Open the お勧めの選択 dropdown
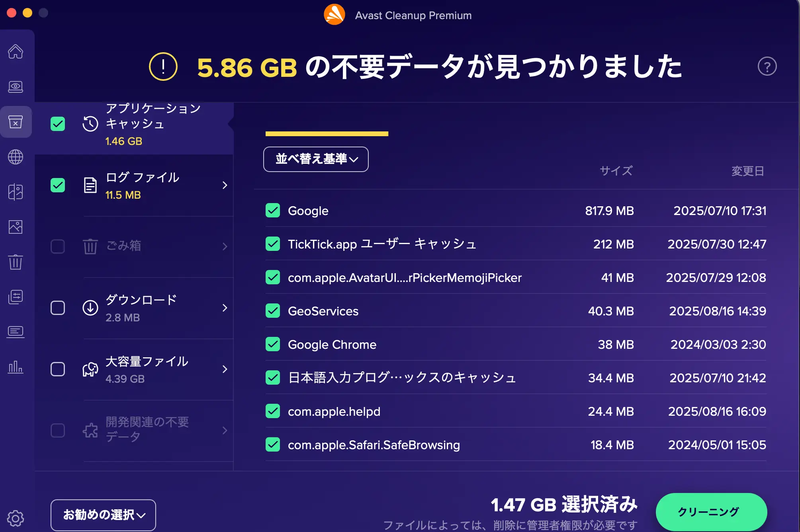 103,515
